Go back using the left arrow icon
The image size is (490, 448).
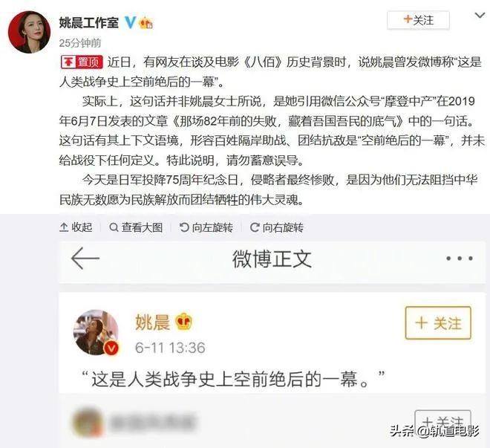click(85, 259)
